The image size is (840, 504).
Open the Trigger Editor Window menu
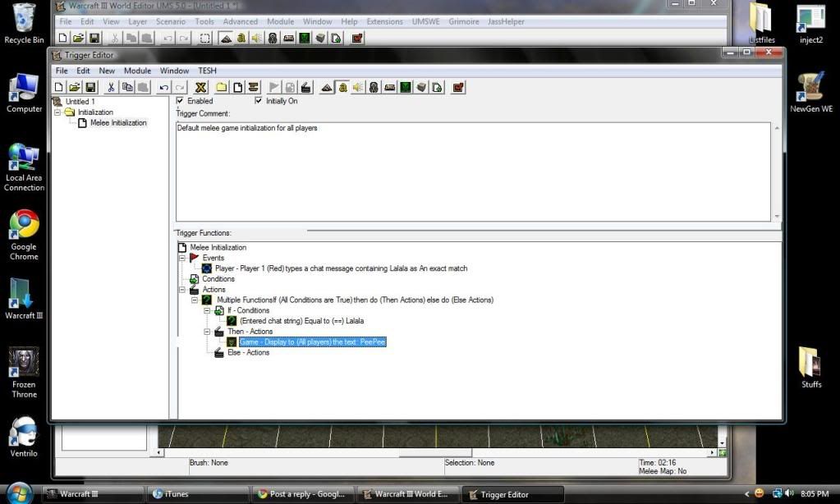coord(174,71)
